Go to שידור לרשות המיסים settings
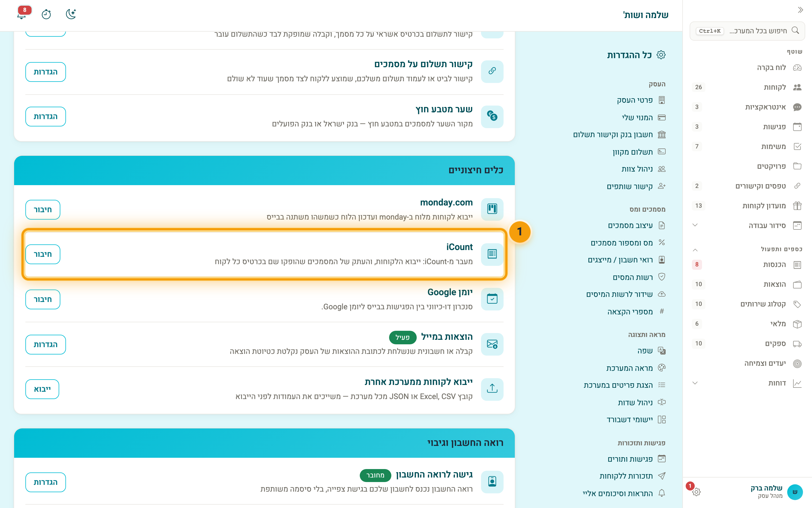Screen dimensions: 812x508 [x=626, y=294]
